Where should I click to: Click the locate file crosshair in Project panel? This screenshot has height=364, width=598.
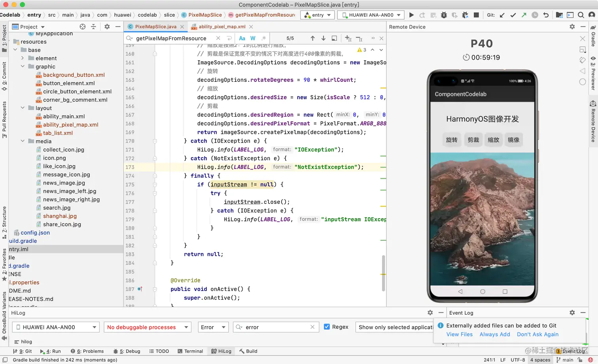[82, 26]
